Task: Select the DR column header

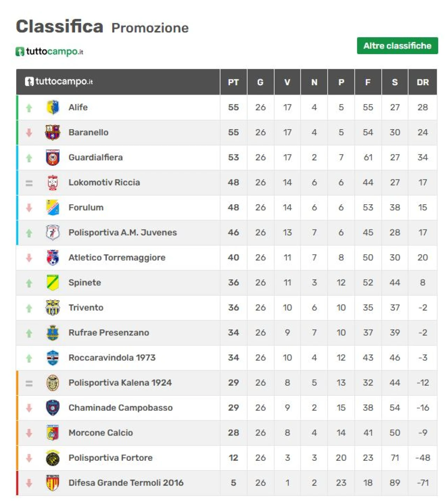Action: point(423,82)
